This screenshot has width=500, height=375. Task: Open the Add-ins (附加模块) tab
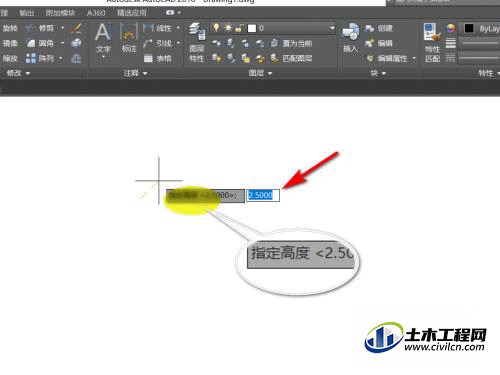pos(60,13)
